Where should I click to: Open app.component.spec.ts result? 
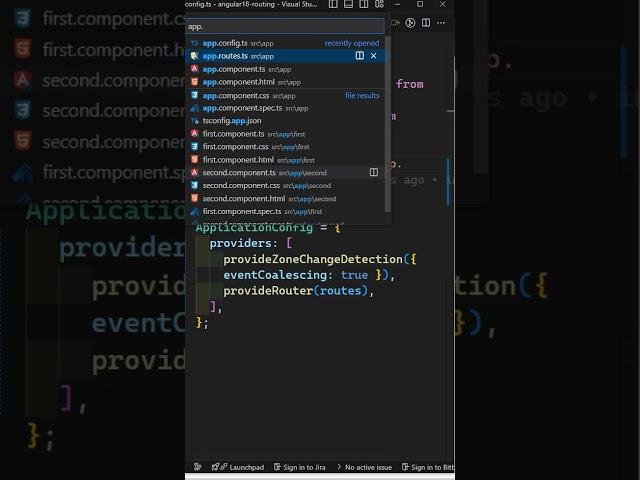(x=285, y=108)
